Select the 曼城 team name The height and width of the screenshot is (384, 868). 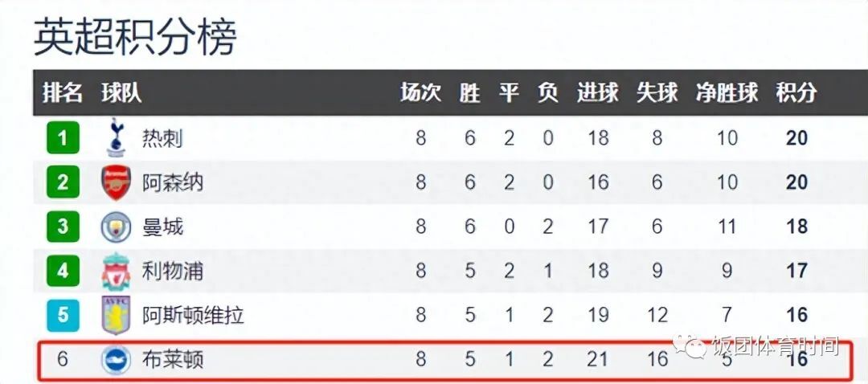click(x=162, y=227)
